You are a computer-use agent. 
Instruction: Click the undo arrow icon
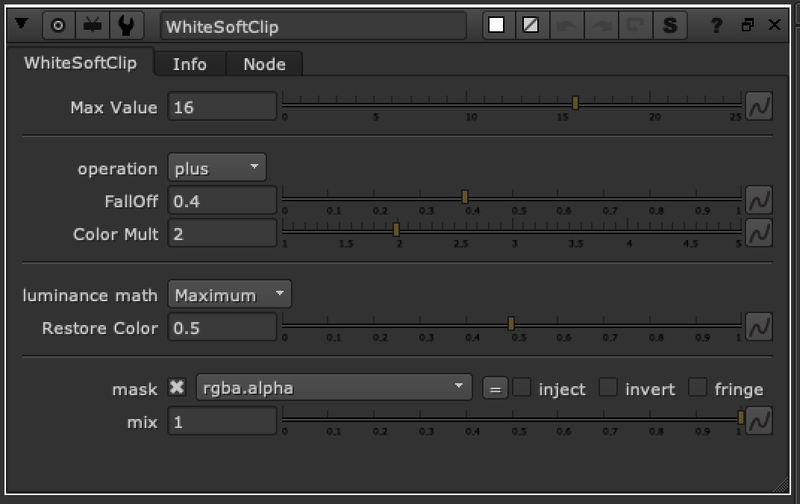click(x=566, y=26)
